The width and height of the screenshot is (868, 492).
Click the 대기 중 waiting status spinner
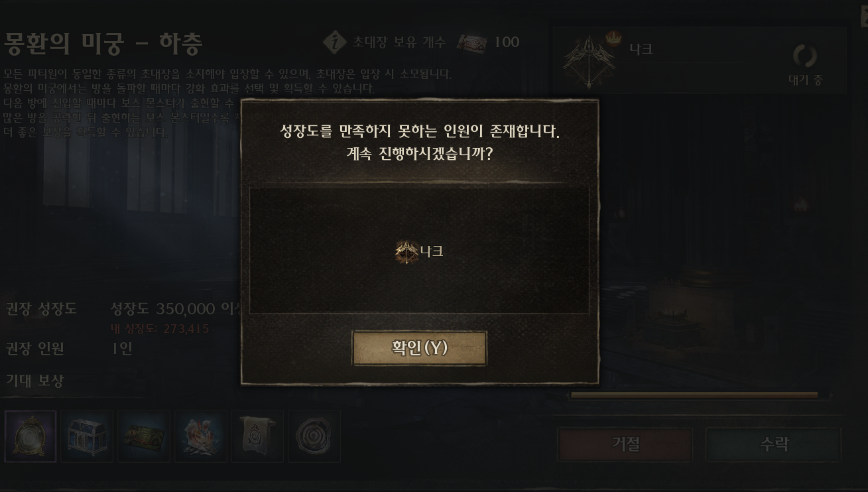[805, 57]
